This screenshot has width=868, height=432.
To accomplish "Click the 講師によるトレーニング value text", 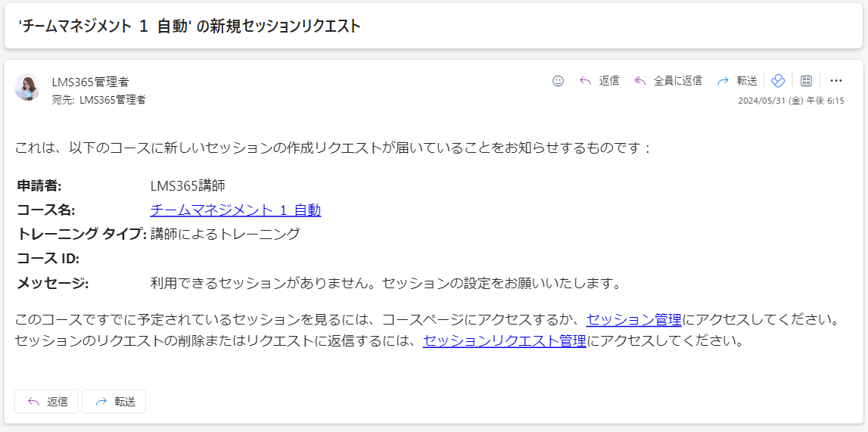I will click(x=225, y=234).
